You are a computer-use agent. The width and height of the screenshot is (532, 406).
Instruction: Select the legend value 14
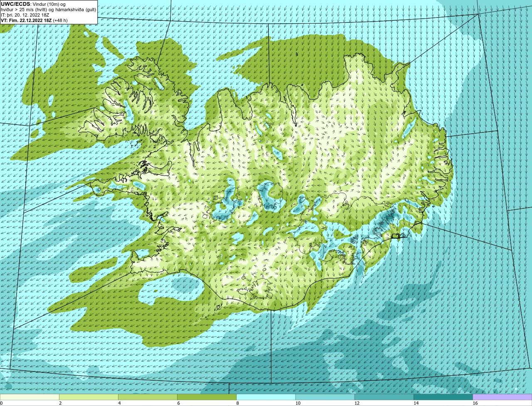point(416,403)
